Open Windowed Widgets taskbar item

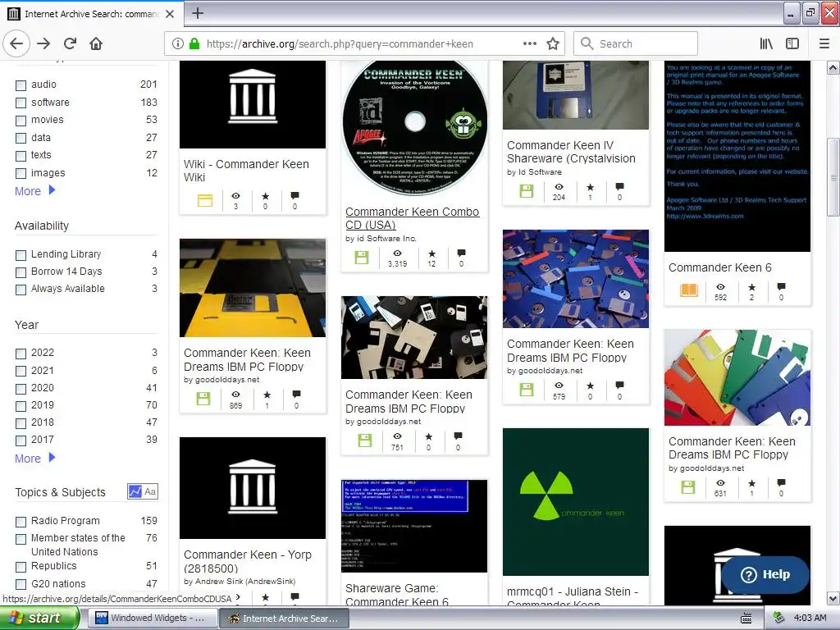[x=152, y=619]
